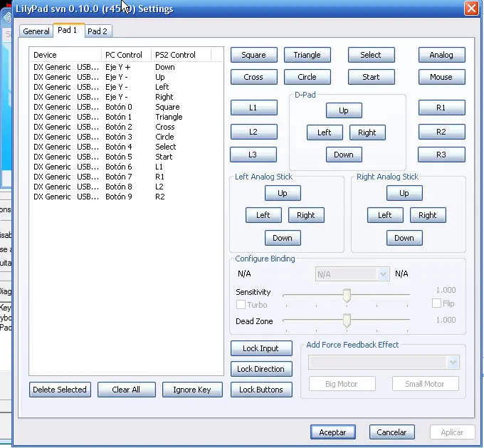484x448 pixels.
Task: Click D-Pad Up button
Action: [344, 110]
